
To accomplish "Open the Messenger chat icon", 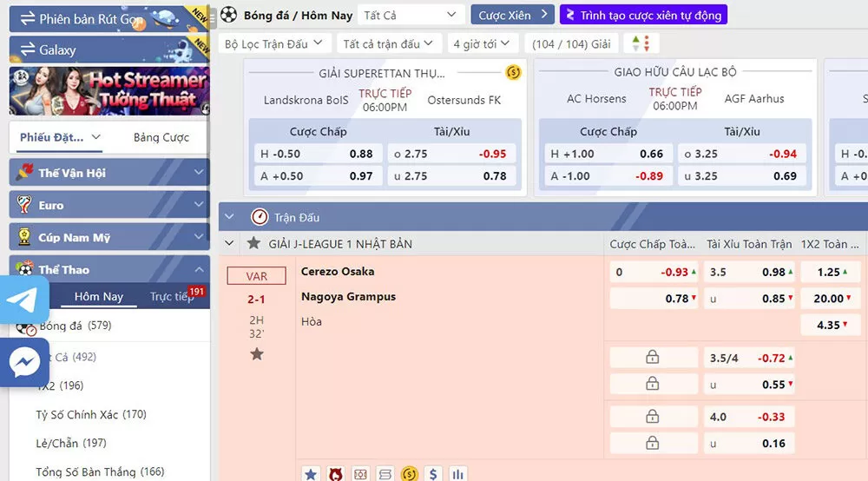I will pos(24,361).
